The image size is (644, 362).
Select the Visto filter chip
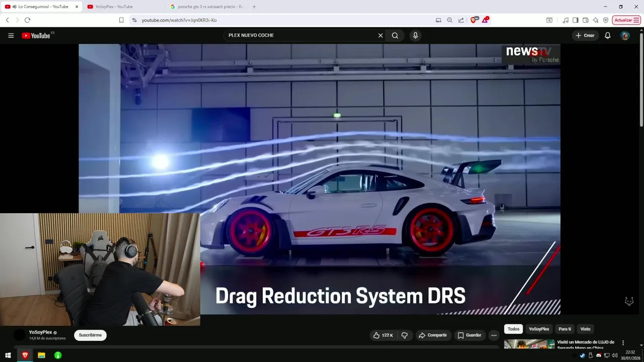coord(585,329)
